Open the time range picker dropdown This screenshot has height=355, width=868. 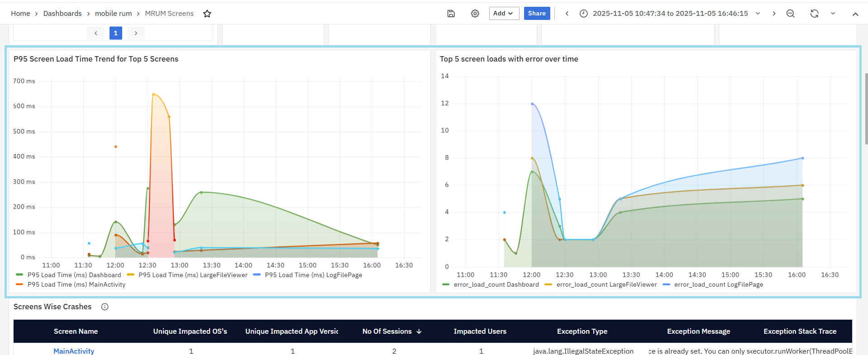(670, 14)
